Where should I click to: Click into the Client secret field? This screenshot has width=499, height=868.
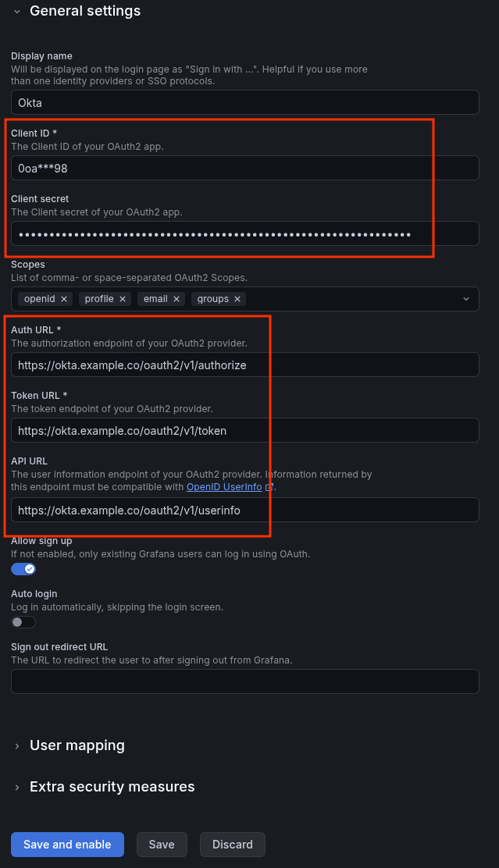(244, 233)
